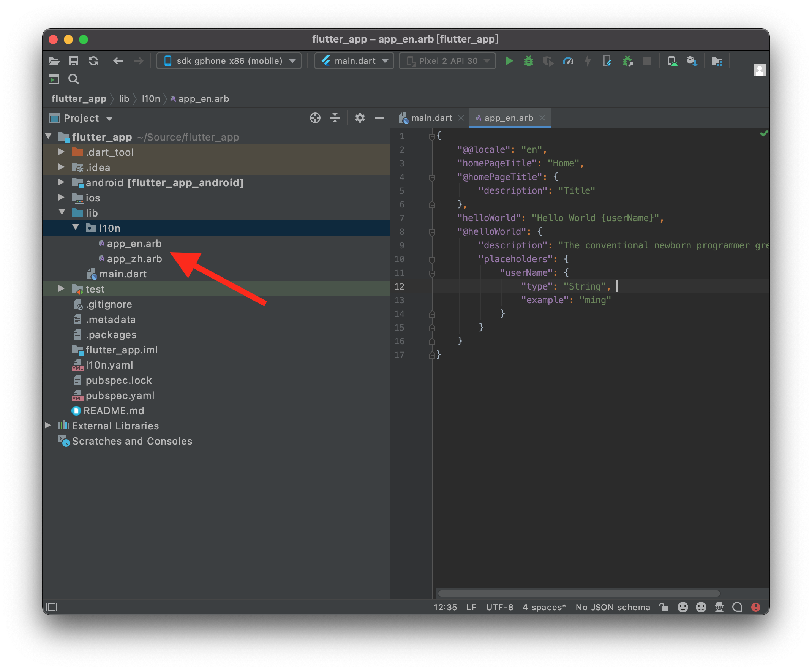The height and width of the screenshot is (671, 812).
Task: Collapse the l10n folder
Action: point(76,228)
